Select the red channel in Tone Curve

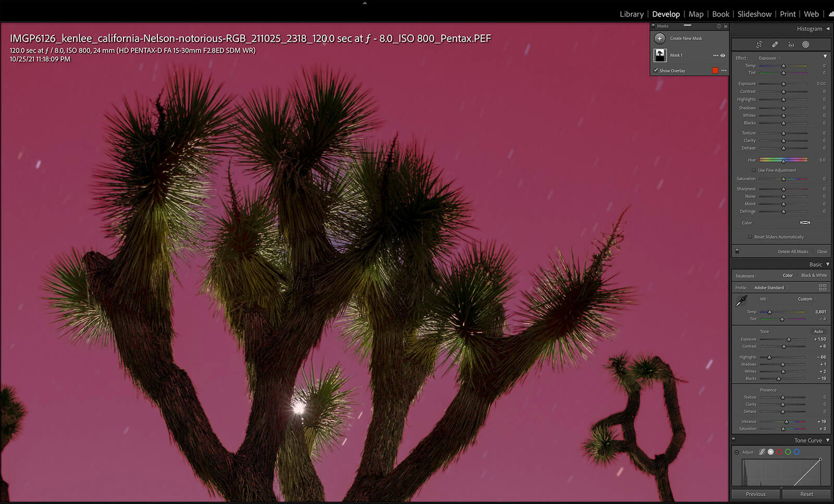tap(779, 452)
